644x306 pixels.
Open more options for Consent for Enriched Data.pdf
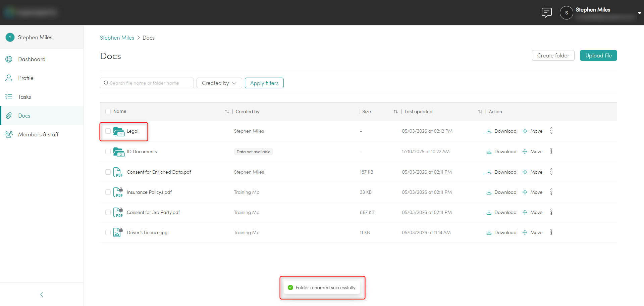551,172
